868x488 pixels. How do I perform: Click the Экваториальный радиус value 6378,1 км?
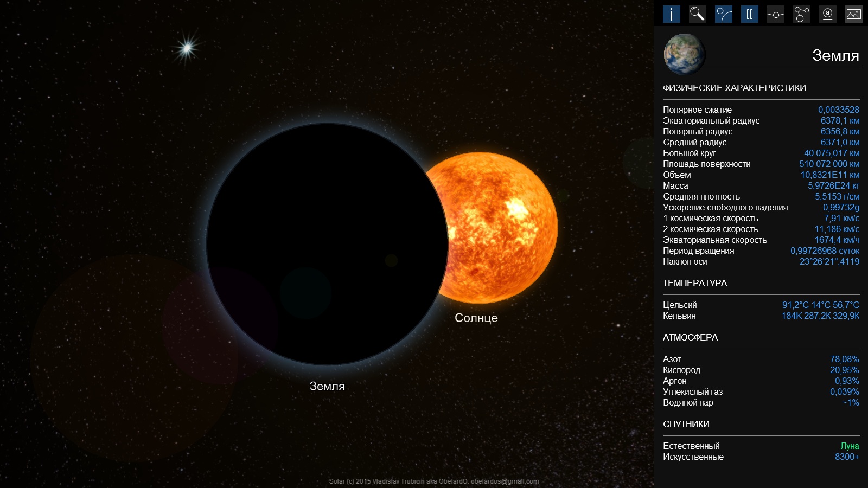(x=840, y=120)
